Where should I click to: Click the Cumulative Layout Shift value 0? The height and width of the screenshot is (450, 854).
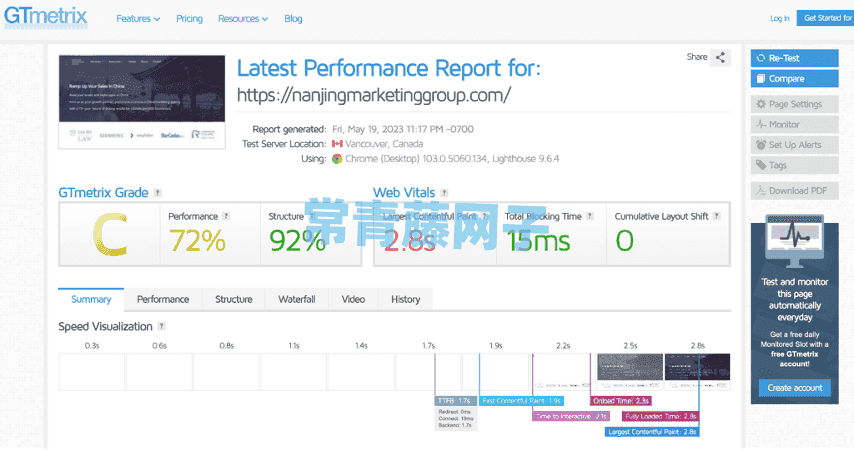tap(625, 240)
